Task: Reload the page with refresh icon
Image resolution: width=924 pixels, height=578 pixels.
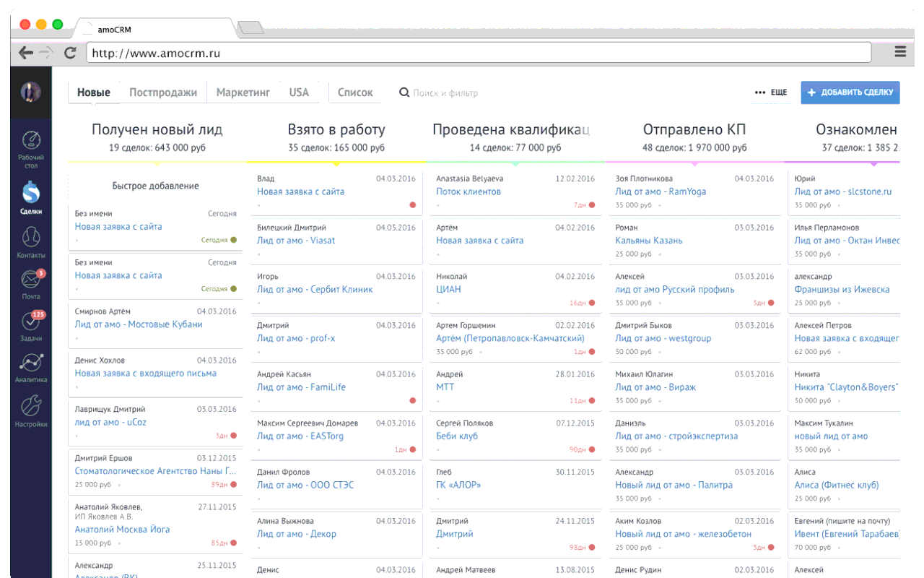Action: point(70,53)
